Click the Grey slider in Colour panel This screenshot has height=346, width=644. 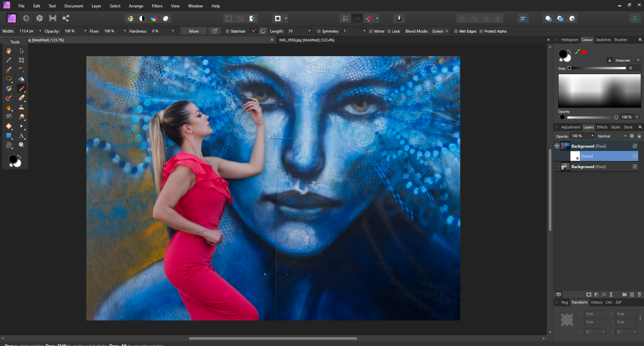(x=597, y=68)
